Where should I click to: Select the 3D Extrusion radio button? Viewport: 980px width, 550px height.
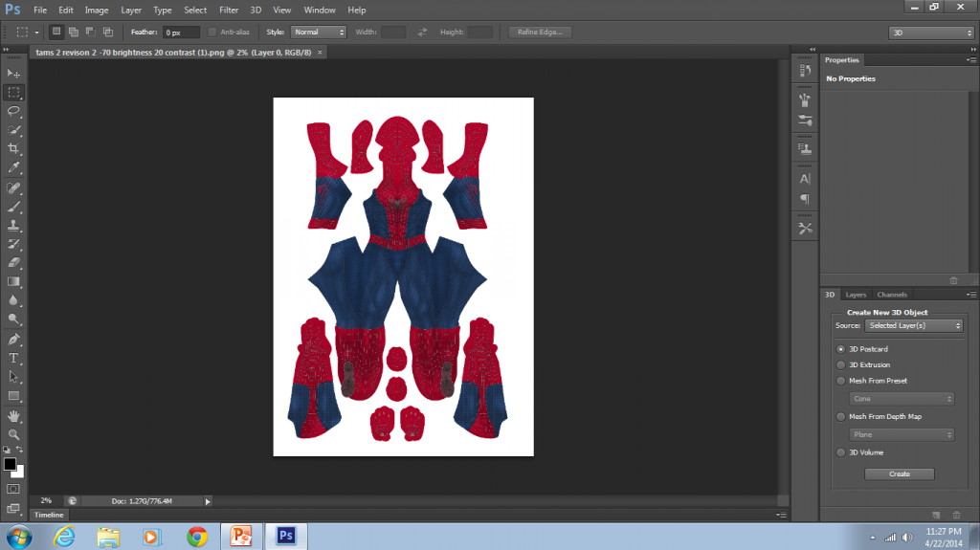[x=840, y=365]
